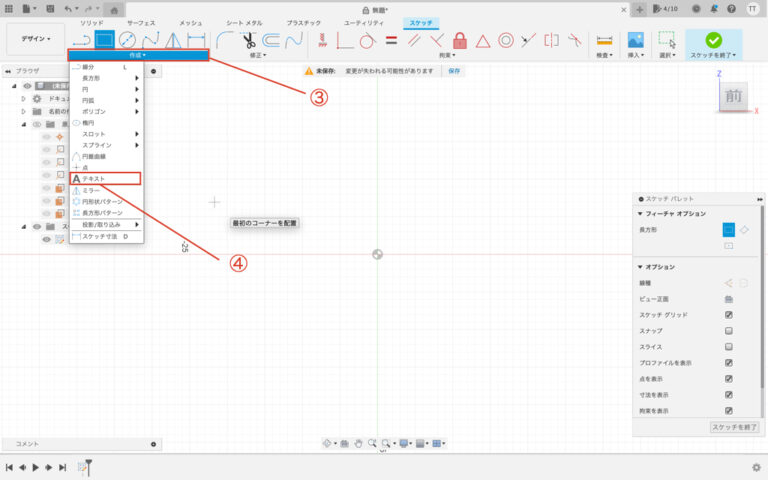768x480 pixels.
Task: Uncheck the スケッチ グリッド checkbox
Action: pyautogui.click(x=729, y=314)
